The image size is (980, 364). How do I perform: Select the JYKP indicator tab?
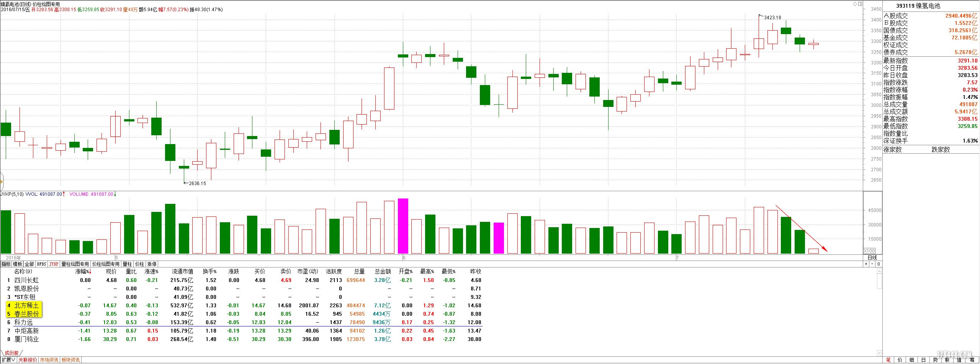54,264
